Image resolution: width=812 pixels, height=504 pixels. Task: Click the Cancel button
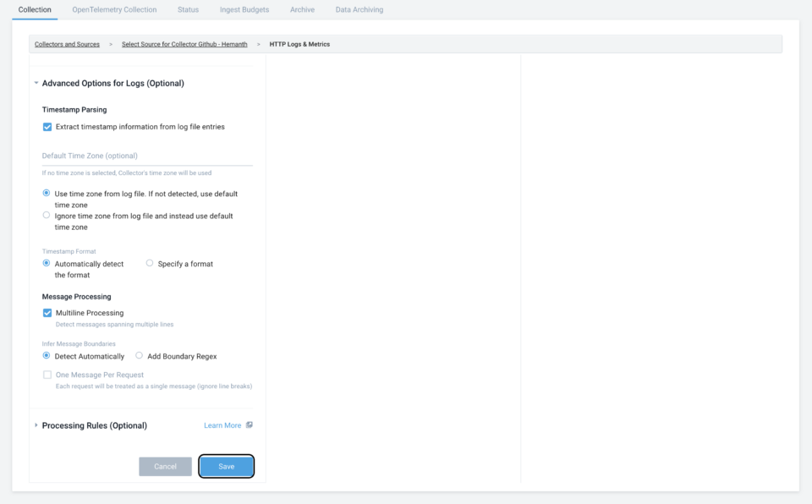[165, 465]
